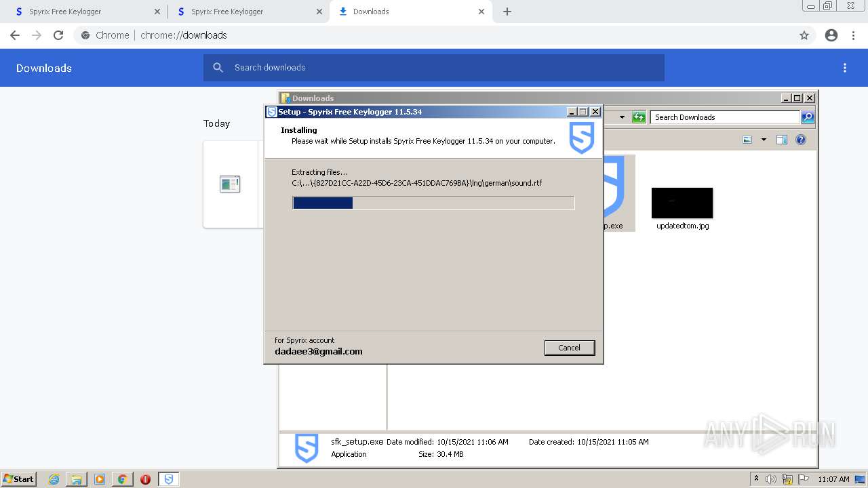The height and width of the screenshot is (488, 868).
Task: Reload the Chrome downloads page
Action: click(58, 35)
